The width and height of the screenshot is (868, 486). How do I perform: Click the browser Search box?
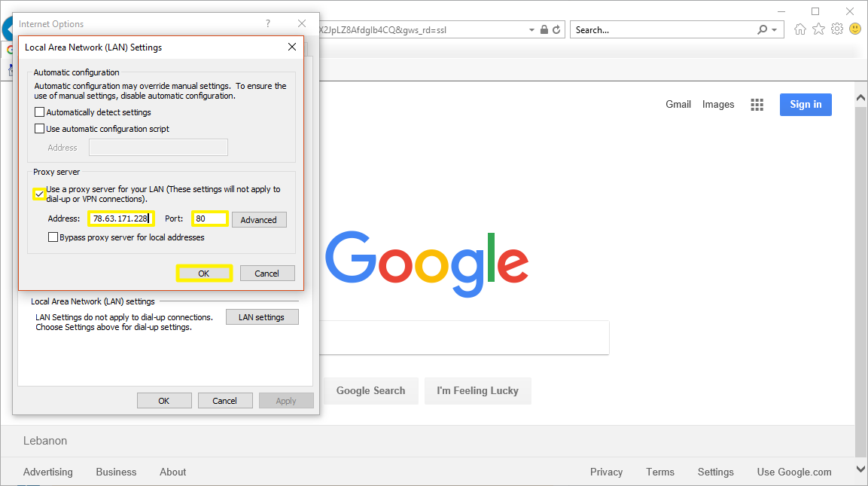point(663,30)
